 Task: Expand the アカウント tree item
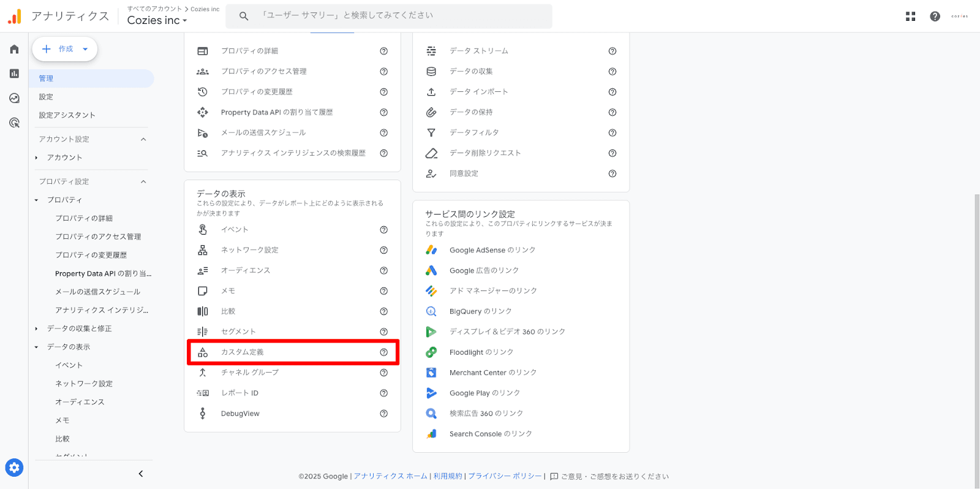(36, 157)
